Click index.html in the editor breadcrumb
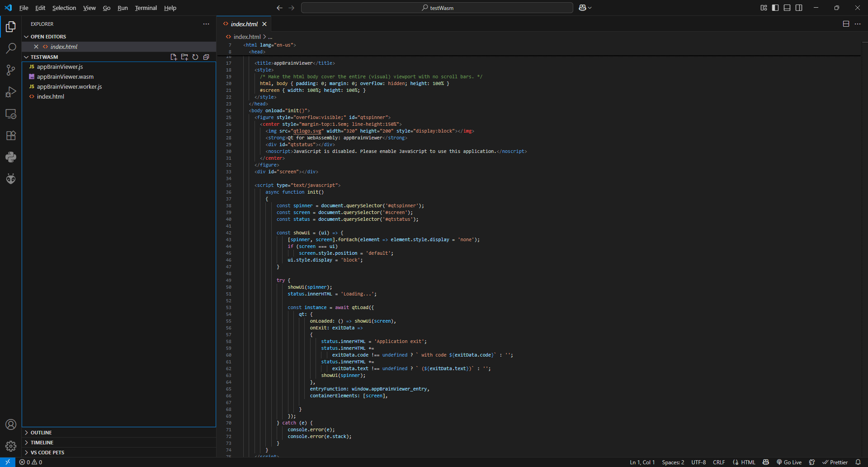The height and width of the screenshot is (467, 868). [x=247, y=37]
